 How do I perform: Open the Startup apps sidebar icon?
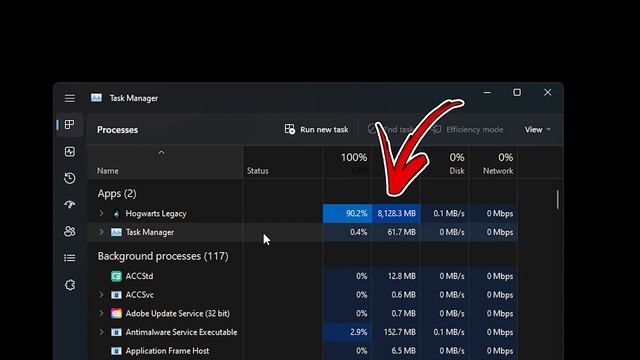[70, 204]
